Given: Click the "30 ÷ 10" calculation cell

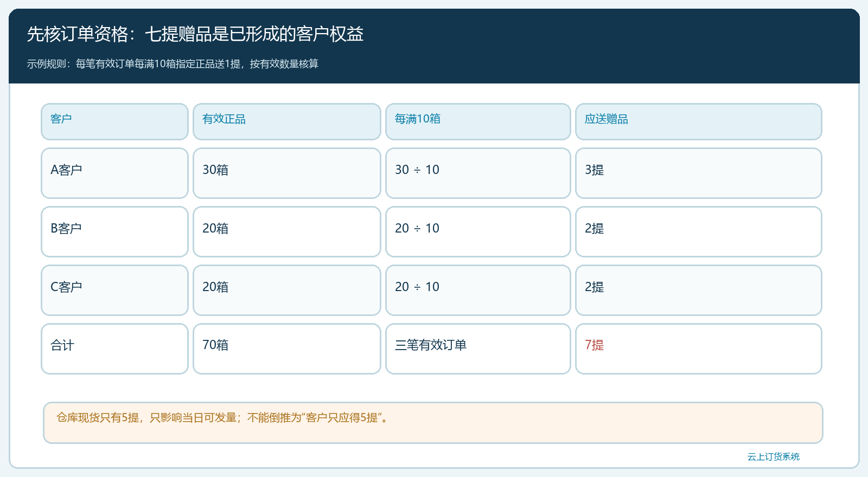Looking at the screenshot, I should click(x=478, y=173).
